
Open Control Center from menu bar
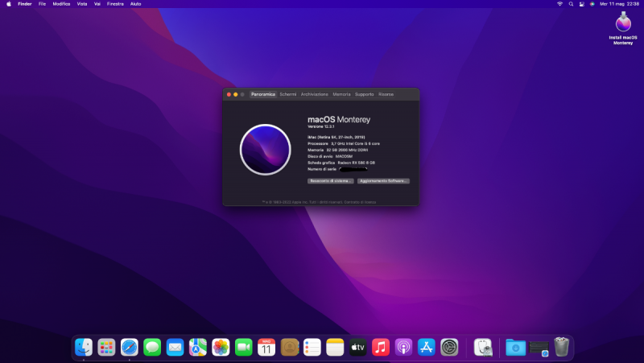(581, 4)
